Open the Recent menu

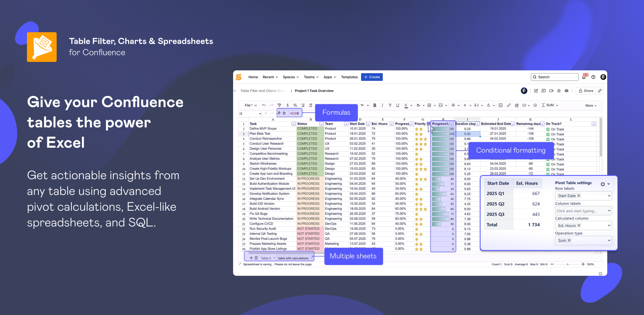coord(270,77)
